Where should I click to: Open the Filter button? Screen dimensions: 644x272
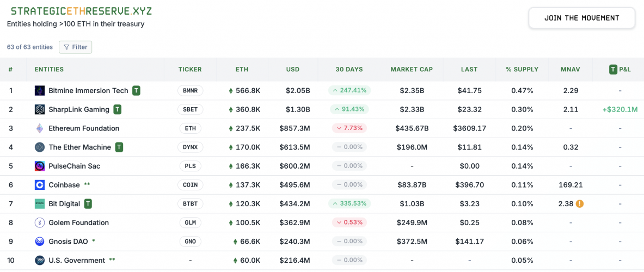[76, 47]
